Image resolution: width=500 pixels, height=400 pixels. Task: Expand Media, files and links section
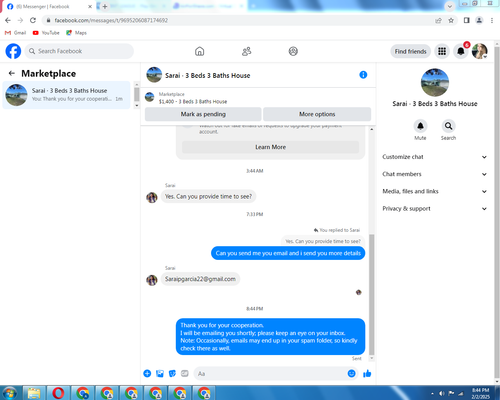click(x=434, y=191)
